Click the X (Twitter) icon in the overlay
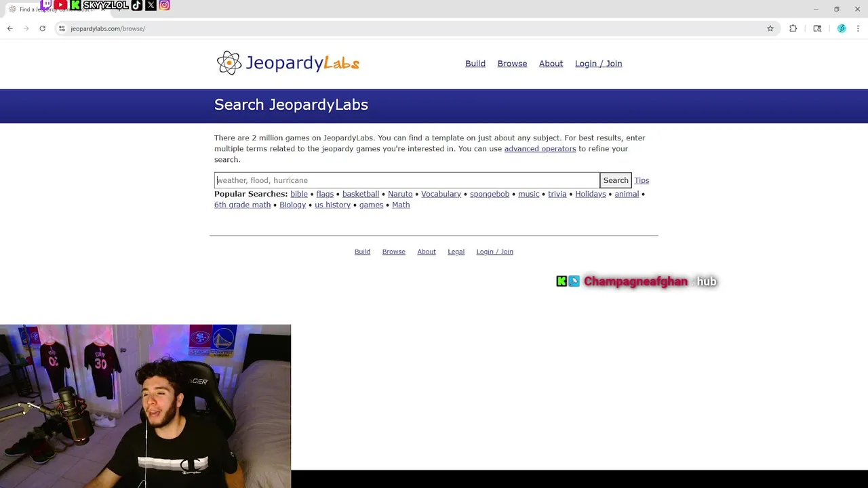The width and height of the screenshot is (868, 488). 151,5
